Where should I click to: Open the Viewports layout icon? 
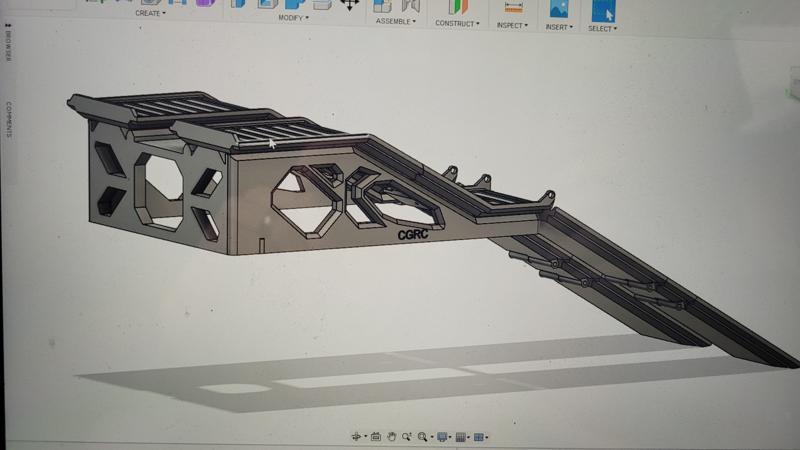click(479, 437)
